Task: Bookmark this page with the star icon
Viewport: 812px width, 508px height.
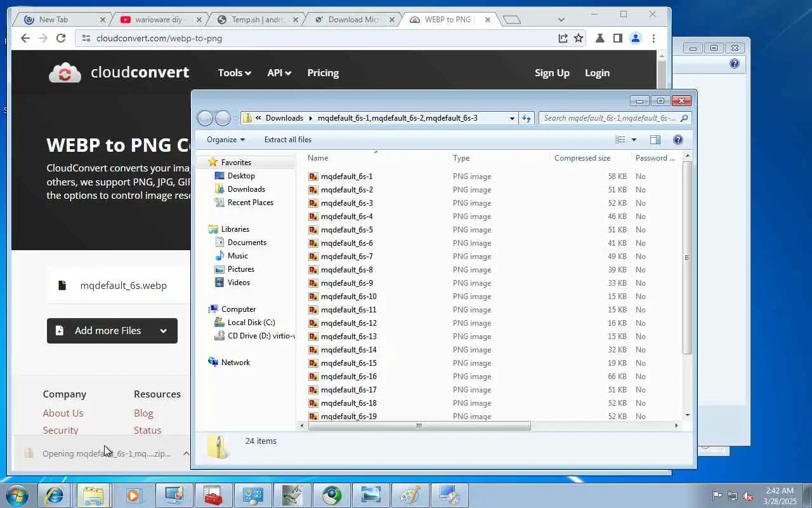Action: pyautogui.click(x=579, y=38)
